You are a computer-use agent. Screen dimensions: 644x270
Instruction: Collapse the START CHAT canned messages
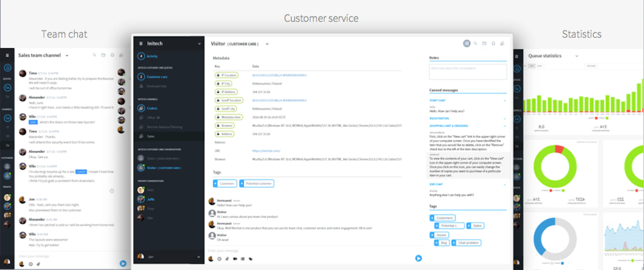505,100
